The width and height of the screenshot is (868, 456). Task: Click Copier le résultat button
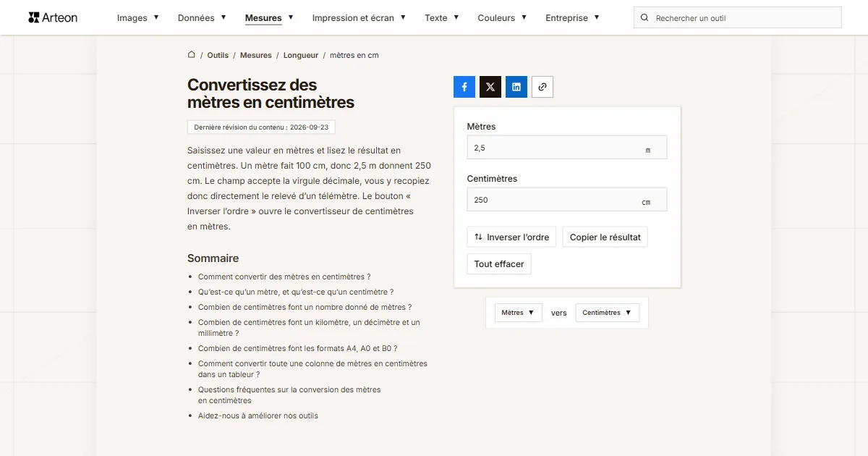(605, 237)
